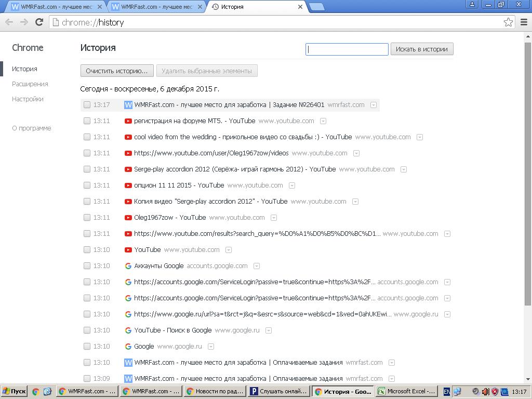Open dropdown arrow for 'cool video from the wedding' entry
The image size is (532, 399).
pos(420,137)
